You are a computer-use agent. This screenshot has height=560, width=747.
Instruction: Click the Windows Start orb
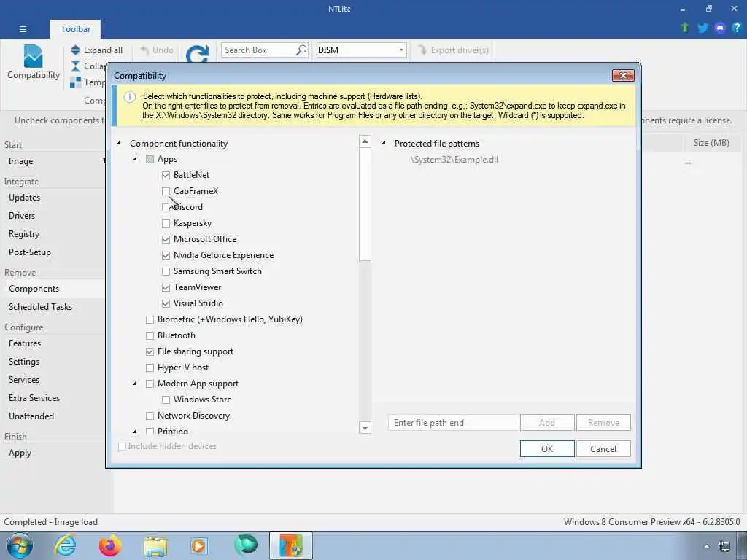pyautogui.click(x=19, y=545)
